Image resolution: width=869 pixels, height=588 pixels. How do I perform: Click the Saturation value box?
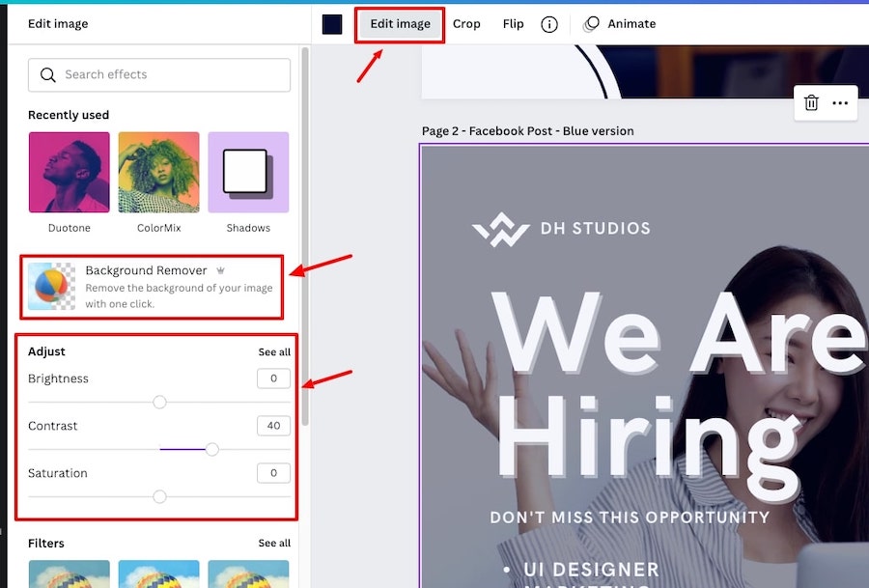274,473
